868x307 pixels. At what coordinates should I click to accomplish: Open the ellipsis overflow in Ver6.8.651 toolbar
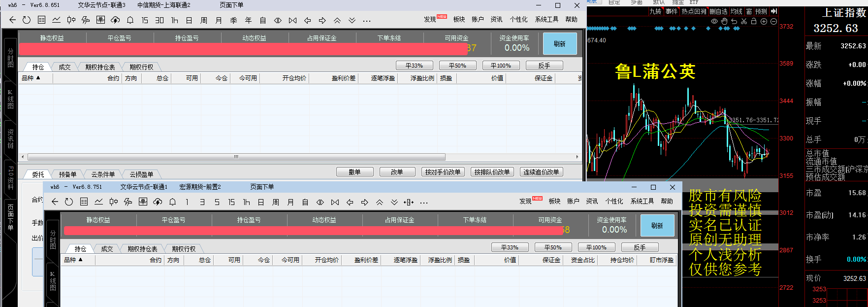[x=366, y=21]
